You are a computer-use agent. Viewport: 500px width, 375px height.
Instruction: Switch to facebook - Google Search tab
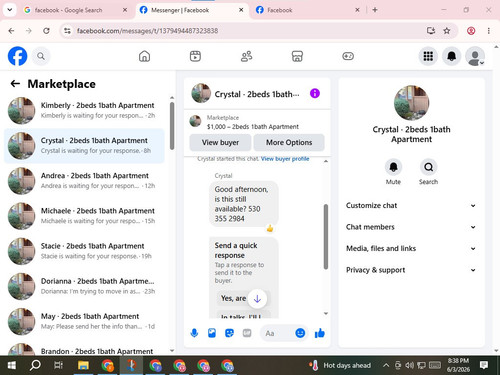76,10
